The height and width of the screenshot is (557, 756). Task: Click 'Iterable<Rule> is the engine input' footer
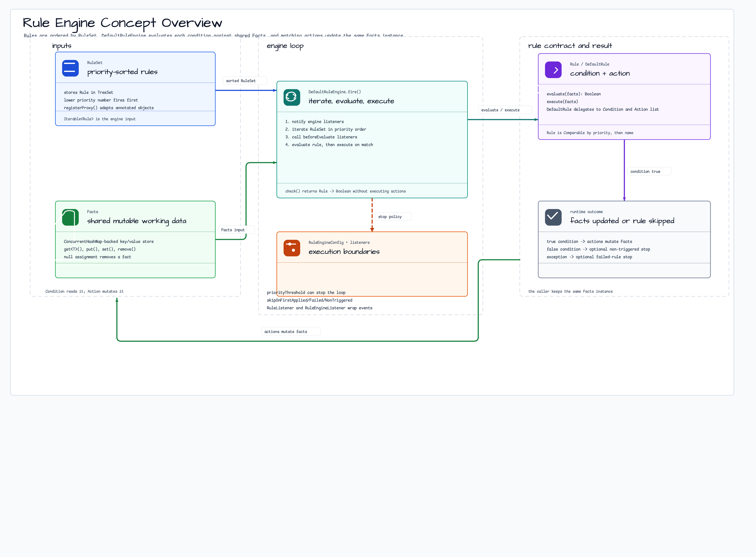[99, 119]
